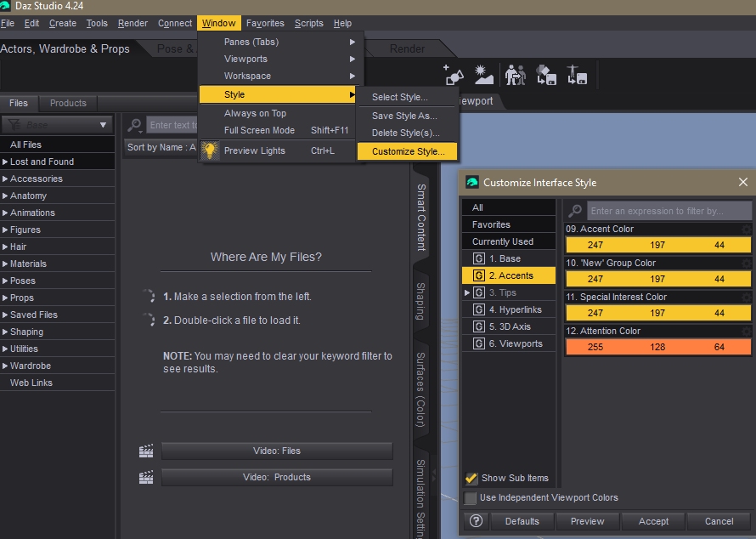
Task: Click the Transfer Utility two-figures icon
Action: [x=516, y=75]
